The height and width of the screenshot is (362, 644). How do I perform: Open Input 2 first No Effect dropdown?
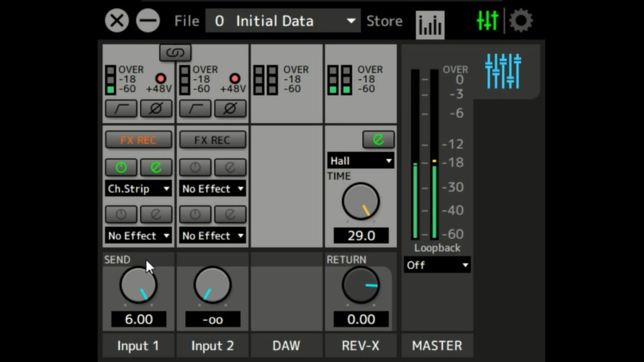pos(213,189)
